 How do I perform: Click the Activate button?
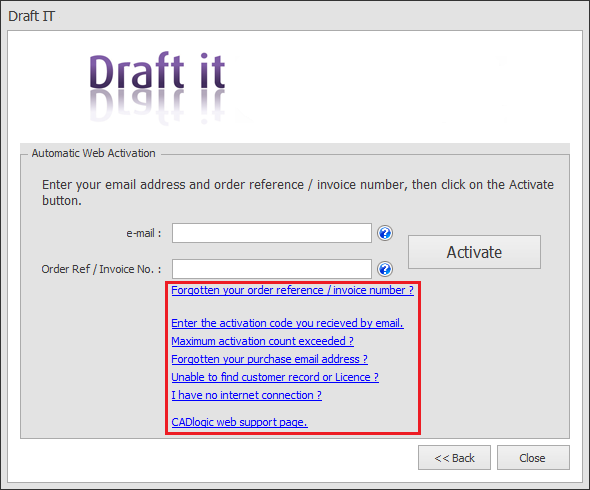point(474,252)
